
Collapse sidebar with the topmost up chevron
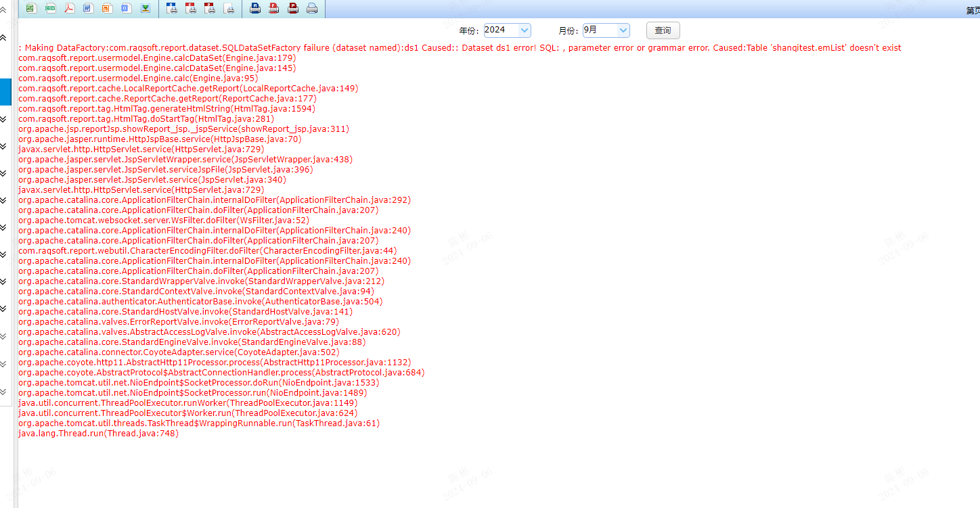click(3, 9)
